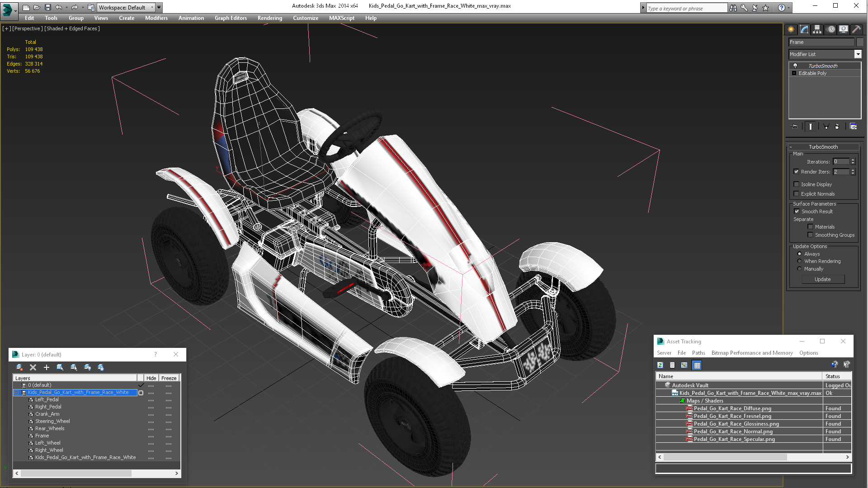Click Create New Layer icon in Layer dialog
This screenshot has width=868, height=488.
[19, 367]
